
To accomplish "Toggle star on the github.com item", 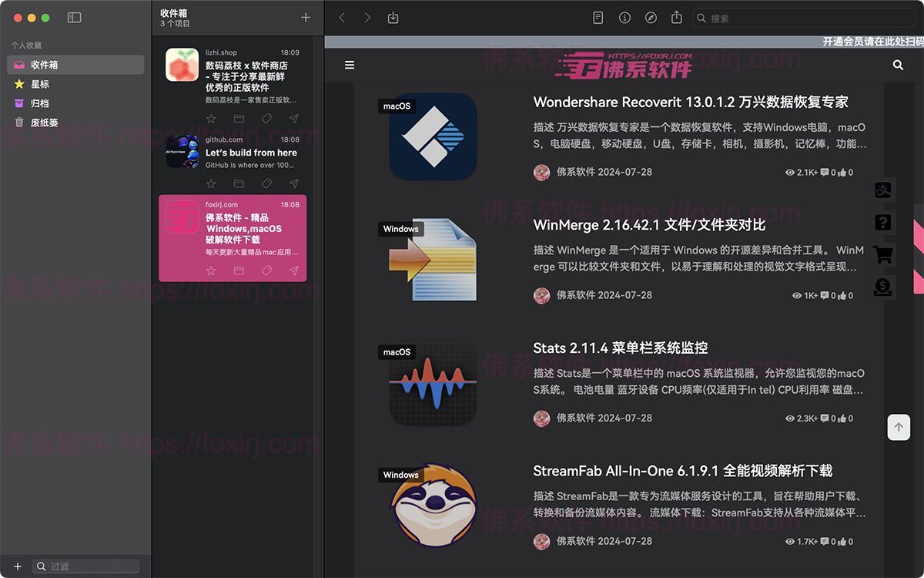I will coord(211,183).
